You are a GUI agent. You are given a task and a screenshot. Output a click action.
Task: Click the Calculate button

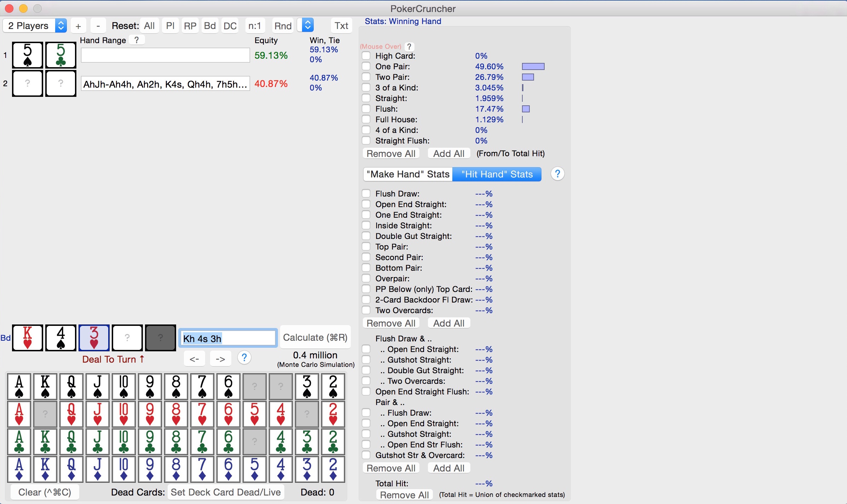click(315, 338)
